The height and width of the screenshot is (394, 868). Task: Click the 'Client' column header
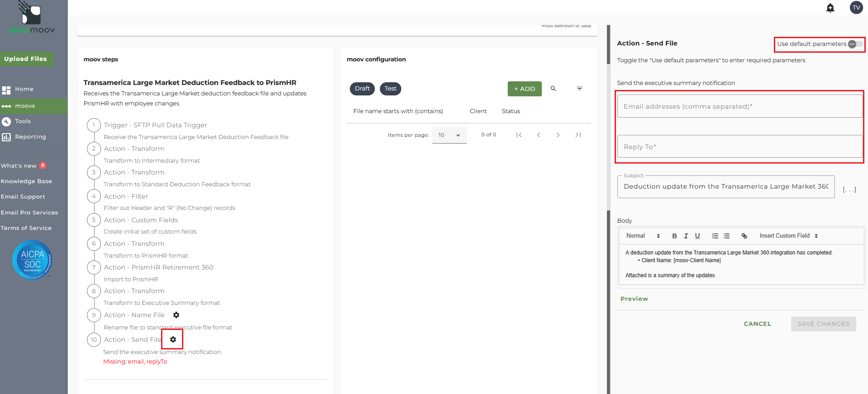click(478, 111)
